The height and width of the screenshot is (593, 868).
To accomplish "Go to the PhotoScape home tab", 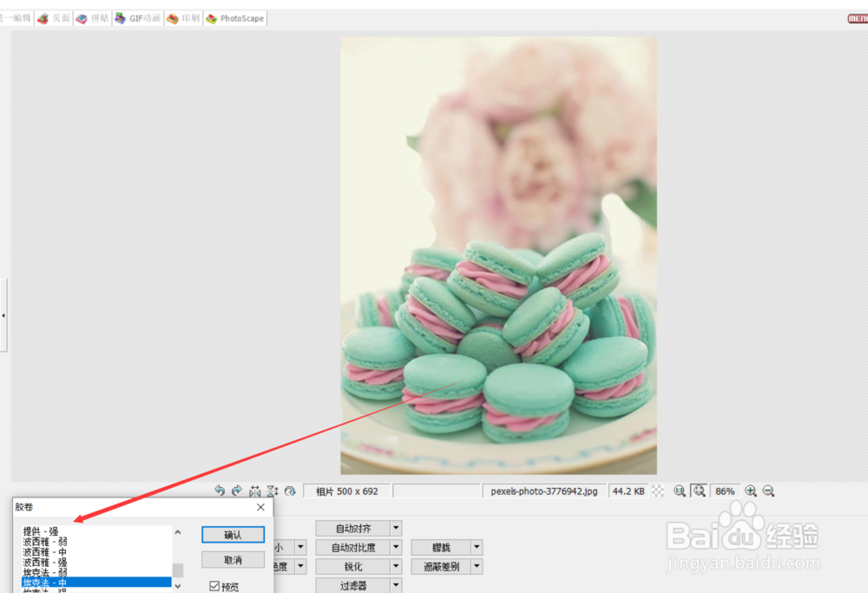I will coord(234,18).
